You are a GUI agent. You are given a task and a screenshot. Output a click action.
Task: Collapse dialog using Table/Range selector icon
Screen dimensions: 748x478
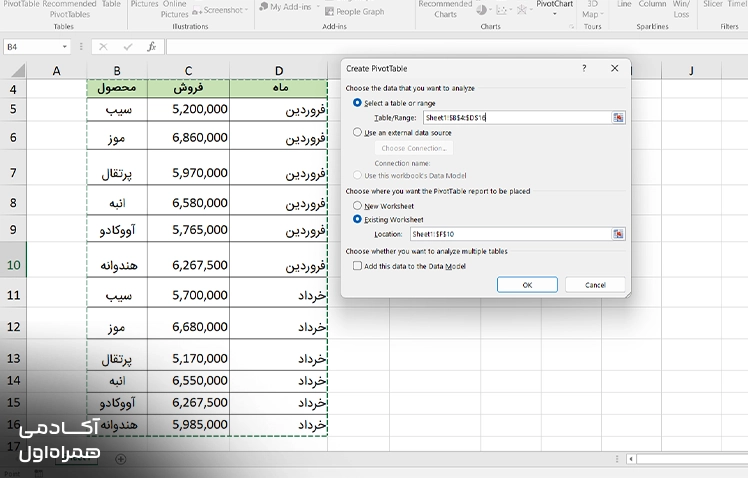[618, 117]
